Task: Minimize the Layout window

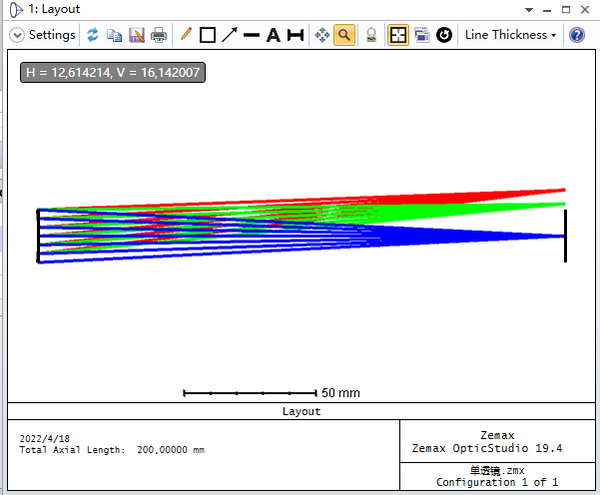Action: tap(547, 10)
